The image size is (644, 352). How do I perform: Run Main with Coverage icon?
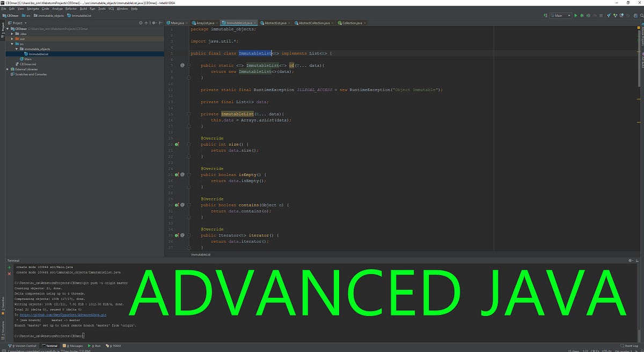[588, 16]
